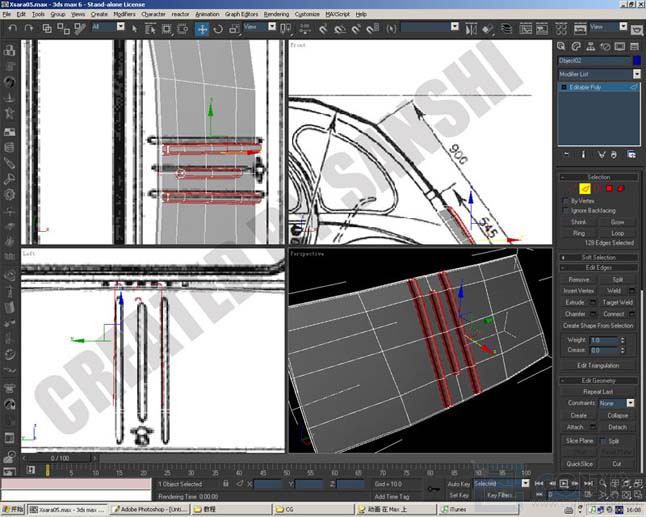
Task: Open the Modifiers menu
Action: tap(124, 14)
